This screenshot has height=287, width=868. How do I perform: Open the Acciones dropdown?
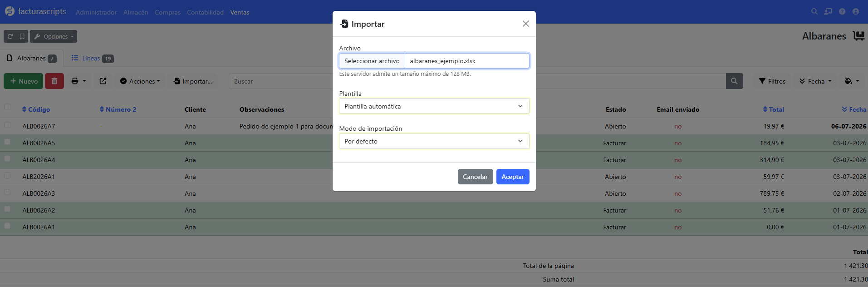click(x=140, y=81)
